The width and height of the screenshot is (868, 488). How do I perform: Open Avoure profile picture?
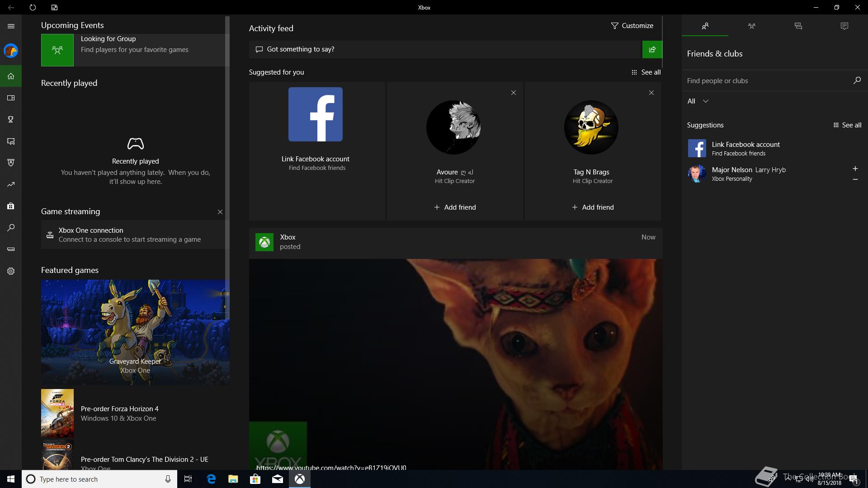[453, 127]
